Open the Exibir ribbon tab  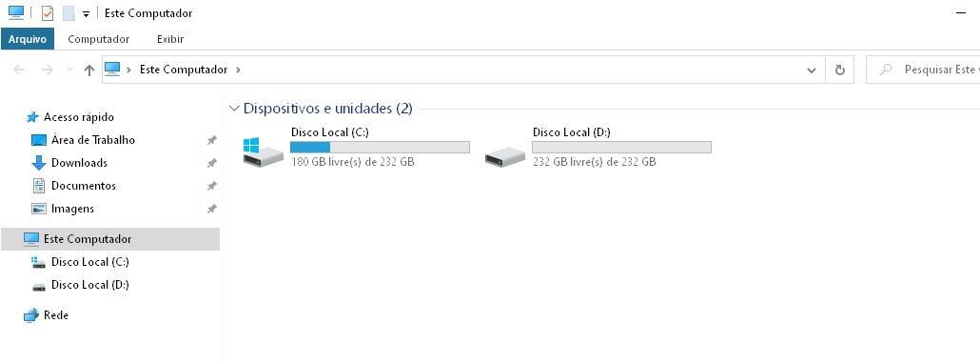170,39
